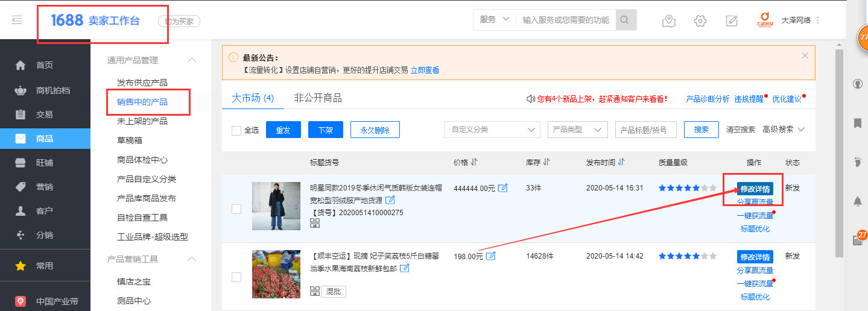868x311 pixels.
Task: Tick the checkbox for the 荔枝 product
Action: (x=236, y=277)
